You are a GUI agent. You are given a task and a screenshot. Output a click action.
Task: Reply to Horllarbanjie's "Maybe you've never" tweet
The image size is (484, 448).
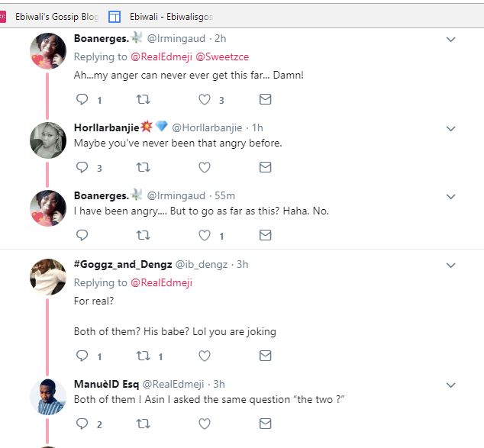83,167
